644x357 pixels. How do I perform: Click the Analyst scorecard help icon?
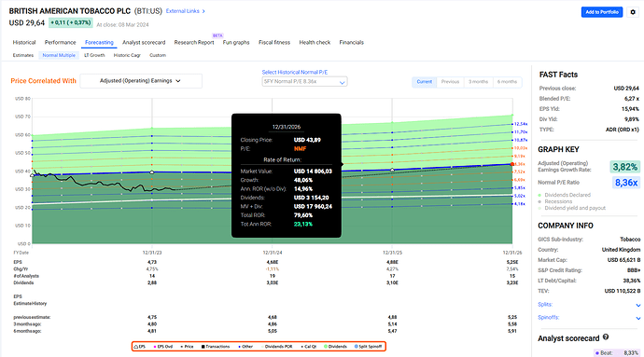[x=606, y=337]
